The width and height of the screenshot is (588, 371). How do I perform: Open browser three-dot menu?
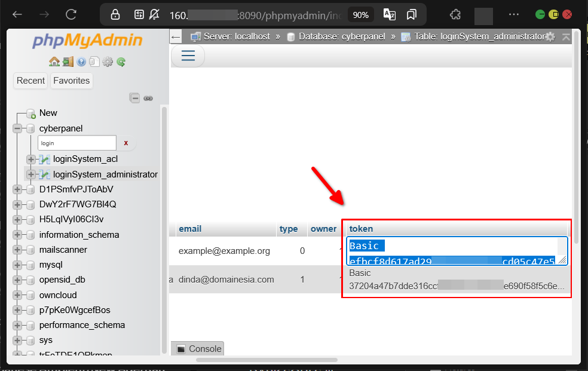click(x=514, y=14)
